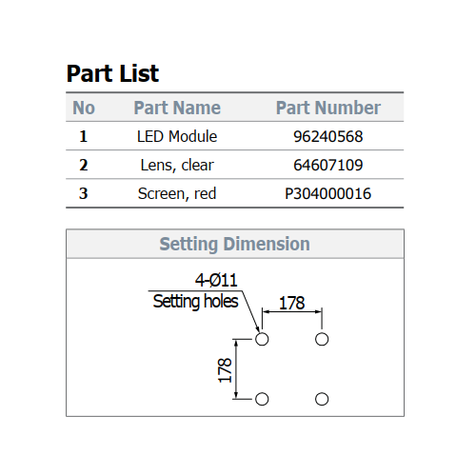Click the 4-Ø11 hole callout label

tap(216, 280)
